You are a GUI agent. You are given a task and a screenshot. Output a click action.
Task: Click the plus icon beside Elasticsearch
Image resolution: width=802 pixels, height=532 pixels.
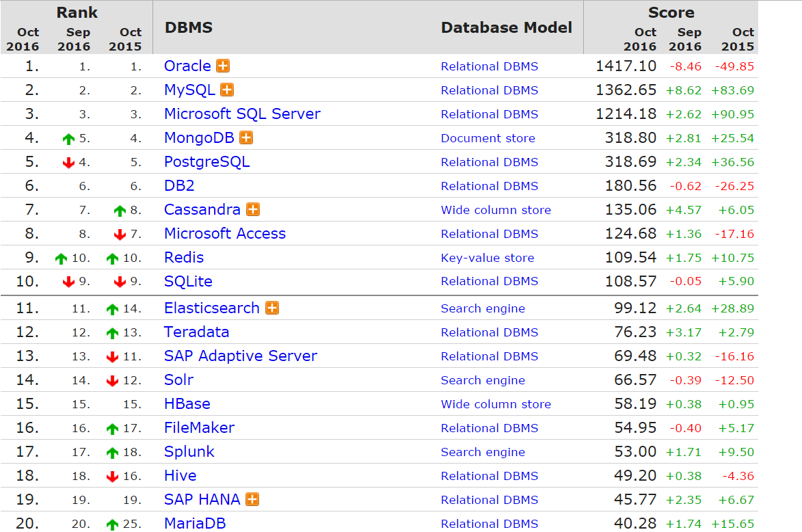272,308
